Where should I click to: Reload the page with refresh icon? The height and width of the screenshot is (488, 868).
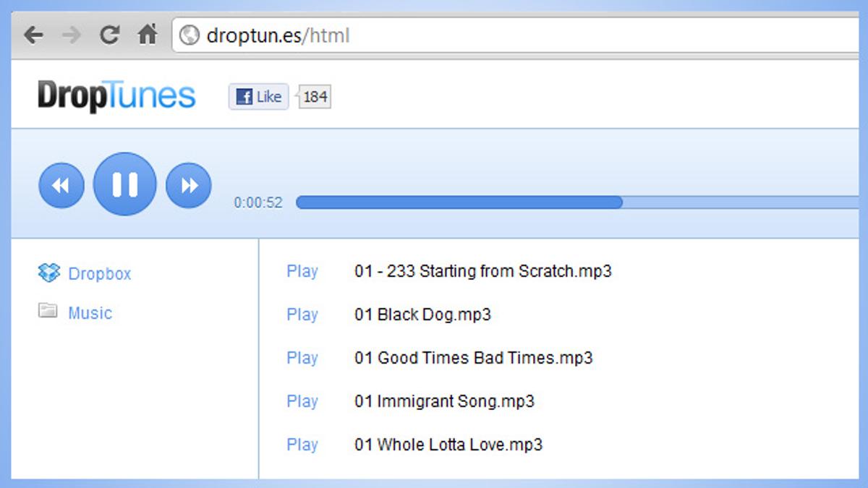pos(109,35)
